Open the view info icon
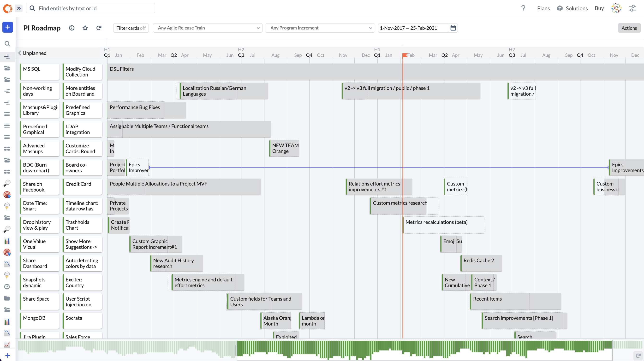Image resolution: width=644 pixels, height=361 pixels. tap(72, 28)
